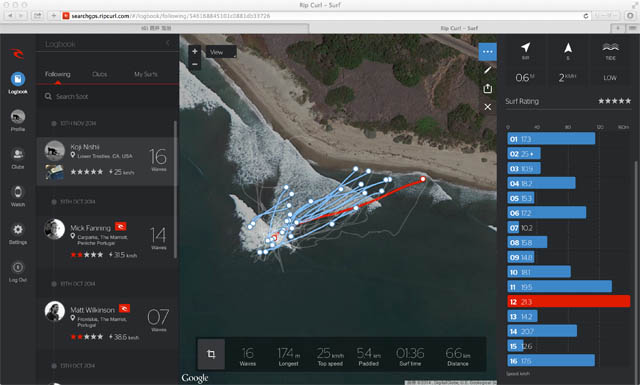Image resolution: width=640 pixels, height=385 pixels.
Task: Zoom in the map with plus button
Action: click(195, 51)
